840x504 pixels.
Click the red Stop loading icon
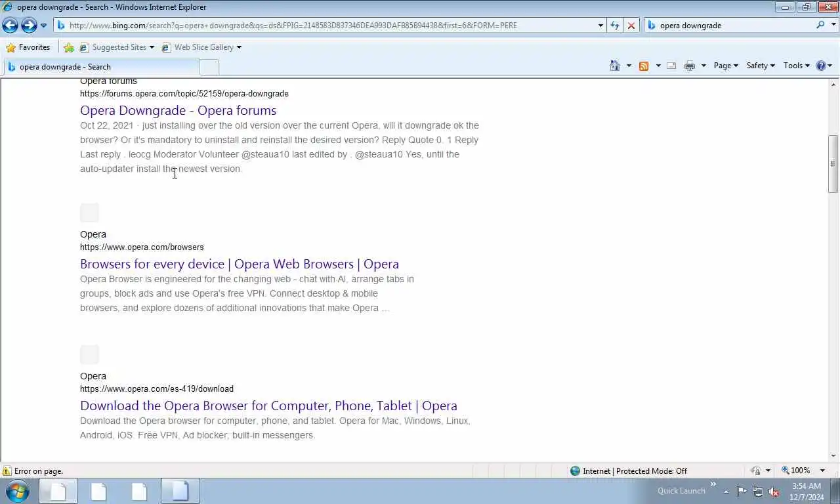(x=631, y=25)
